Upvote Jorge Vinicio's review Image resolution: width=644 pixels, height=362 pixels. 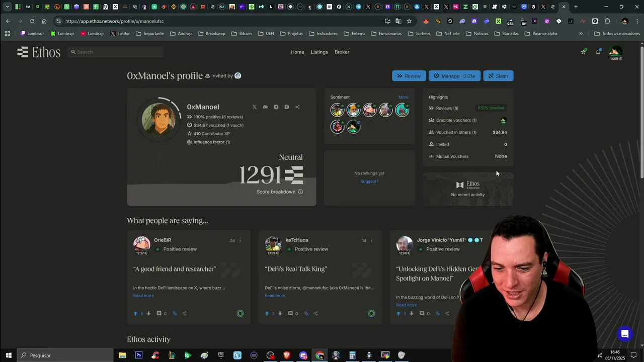[398, 314]
